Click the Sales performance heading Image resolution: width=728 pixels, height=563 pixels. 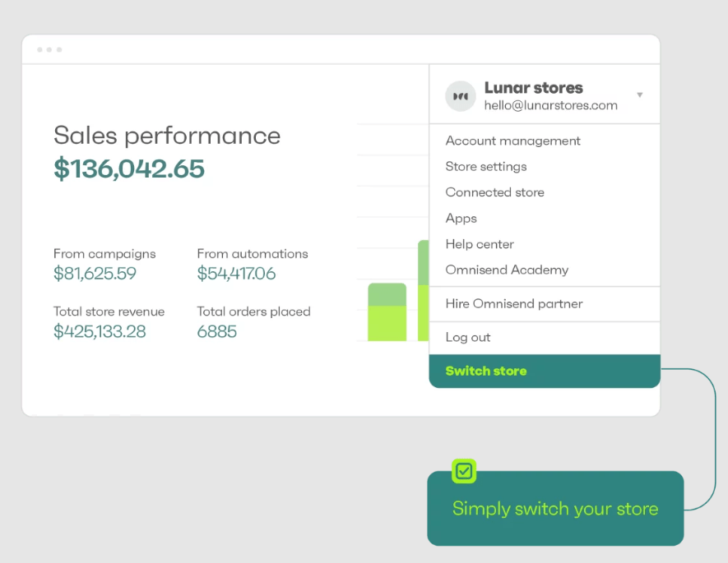167,136
